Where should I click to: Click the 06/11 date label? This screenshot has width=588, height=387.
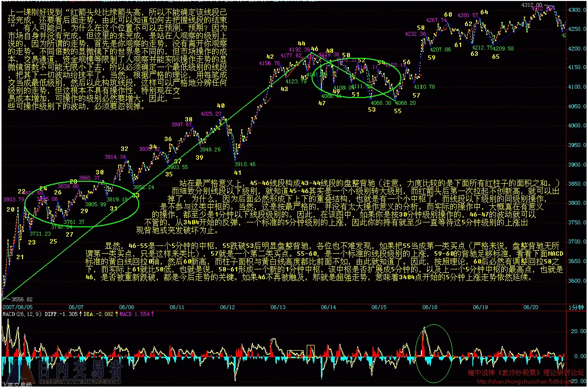[177, 307]
